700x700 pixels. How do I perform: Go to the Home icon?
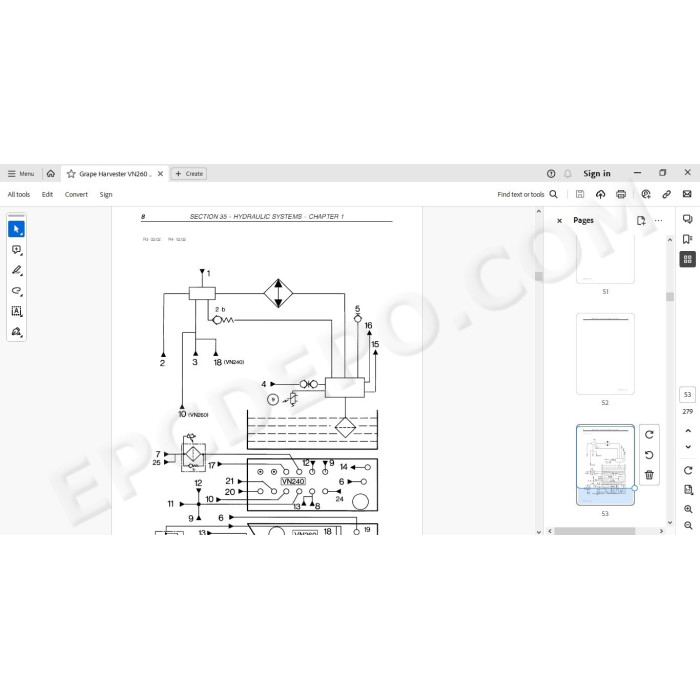pyautogui.click(x=51, y=174)
